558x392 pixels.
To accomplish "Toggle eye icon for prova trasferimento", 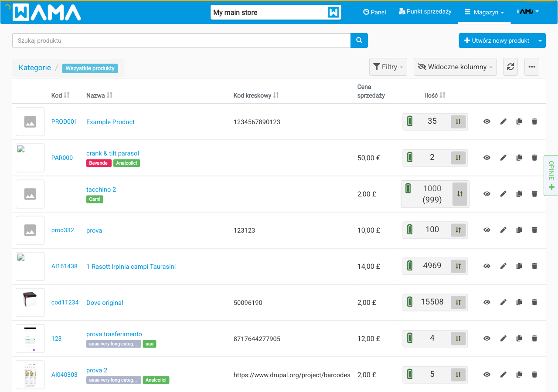I will pyautogui.click(x=487, y=338).
